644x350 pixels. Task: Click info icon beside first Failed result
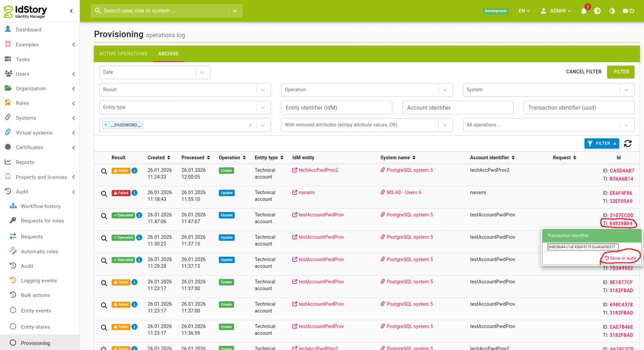134,170
